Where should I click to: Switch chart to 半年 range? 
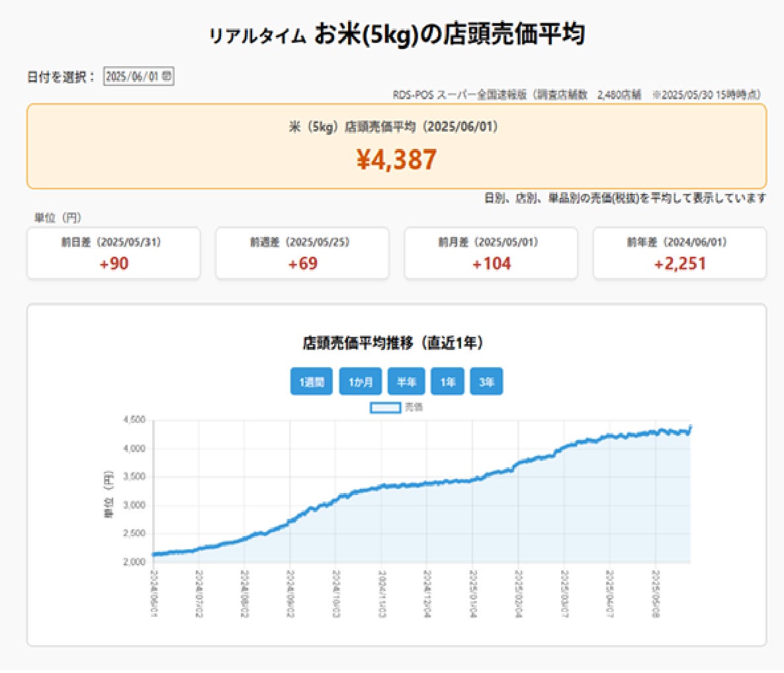(406, 382)
